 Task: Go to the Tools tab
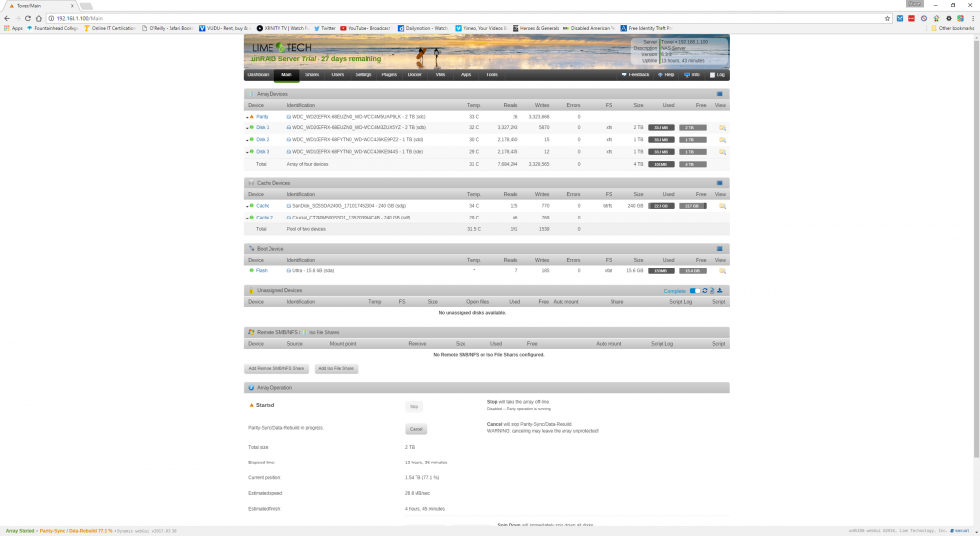pos(491,75)
